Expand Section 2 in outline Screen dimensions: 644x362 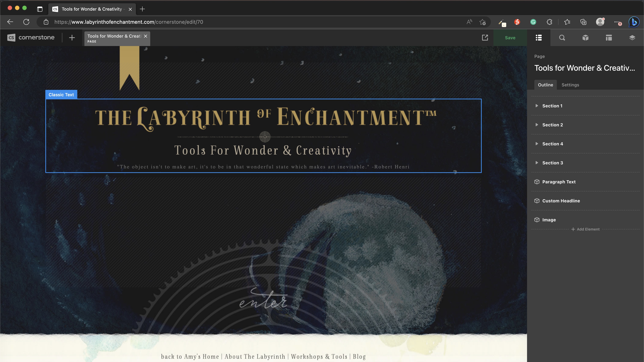537,125
